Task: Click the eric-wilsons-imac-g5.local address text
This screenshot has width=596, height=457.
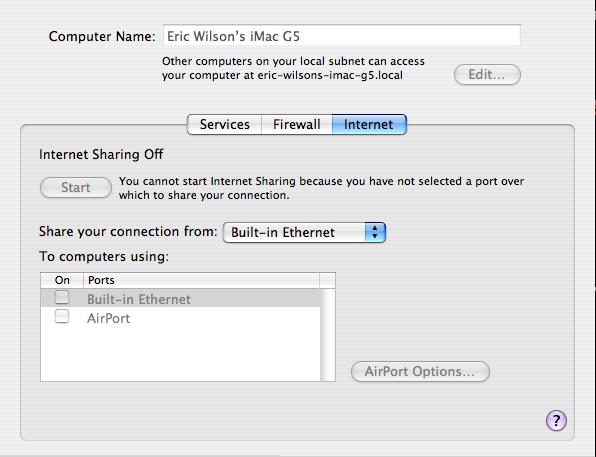Action: click(330, 75)
